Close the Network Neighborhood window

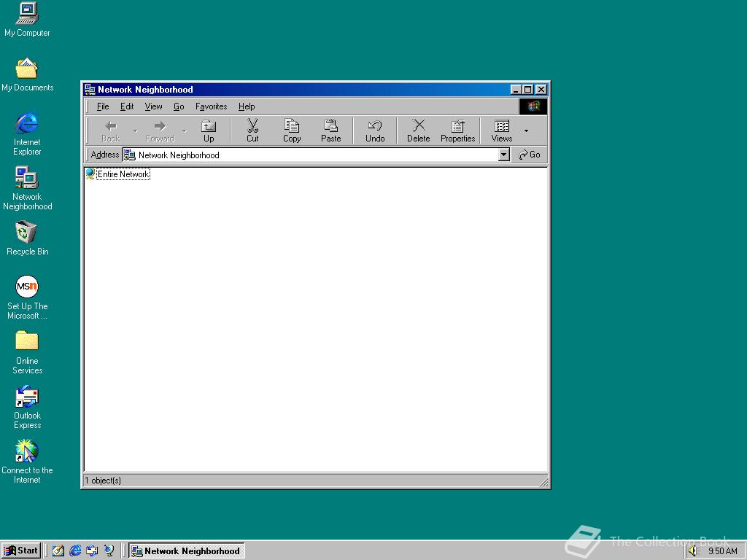pos(541,90)
